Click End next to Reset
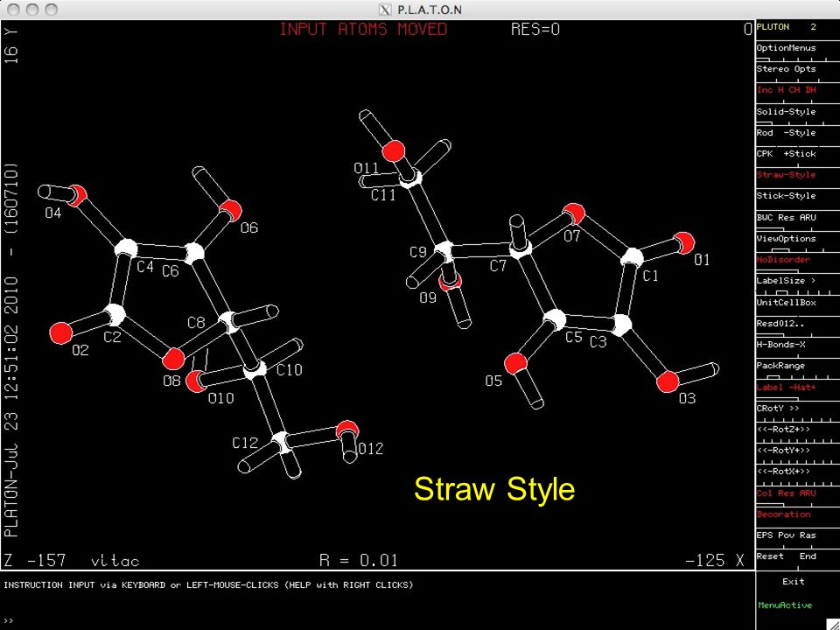Screen dimensions: 840x630 pyautogui.click(x=808, y=556)
